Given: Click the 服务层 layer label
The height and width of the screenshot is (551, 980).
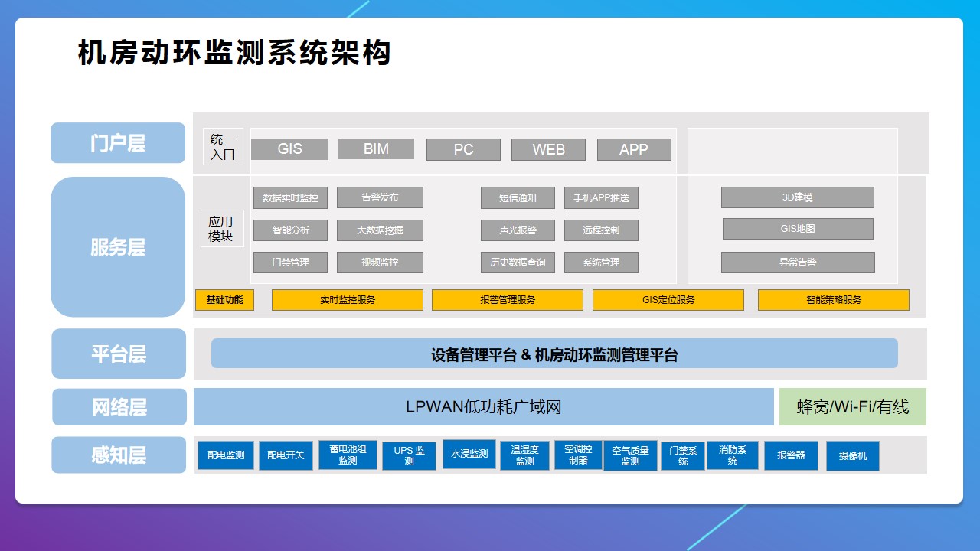Looking at the screenshot, I should click(x=118, y=247).
